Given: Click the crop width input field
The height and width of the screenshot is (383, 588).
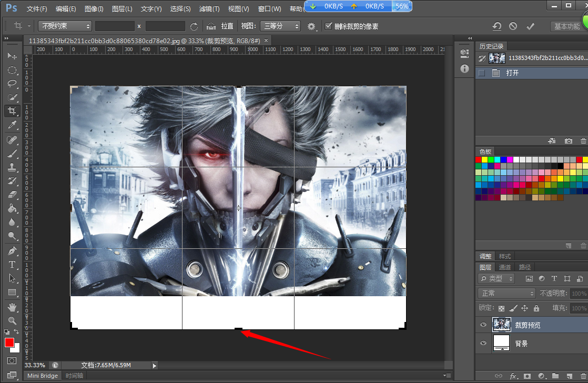Looking at the screenshot, I should coord(115,26).
